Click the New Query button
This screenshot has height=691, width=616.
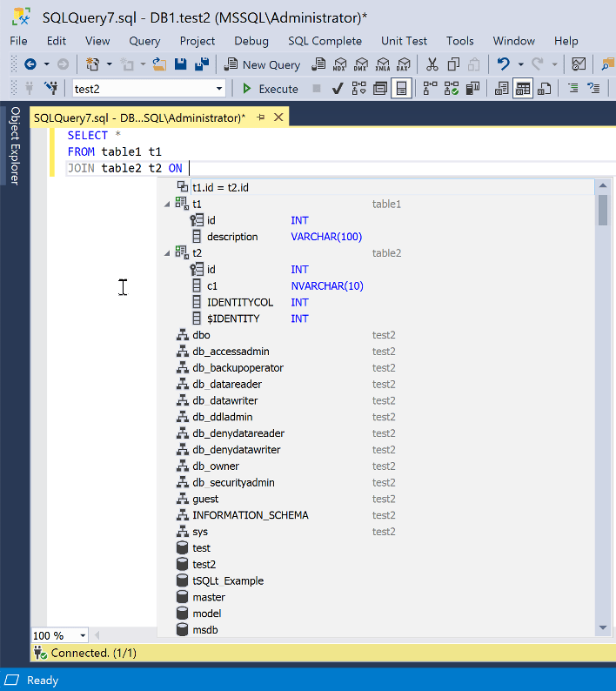click(263, 64)
